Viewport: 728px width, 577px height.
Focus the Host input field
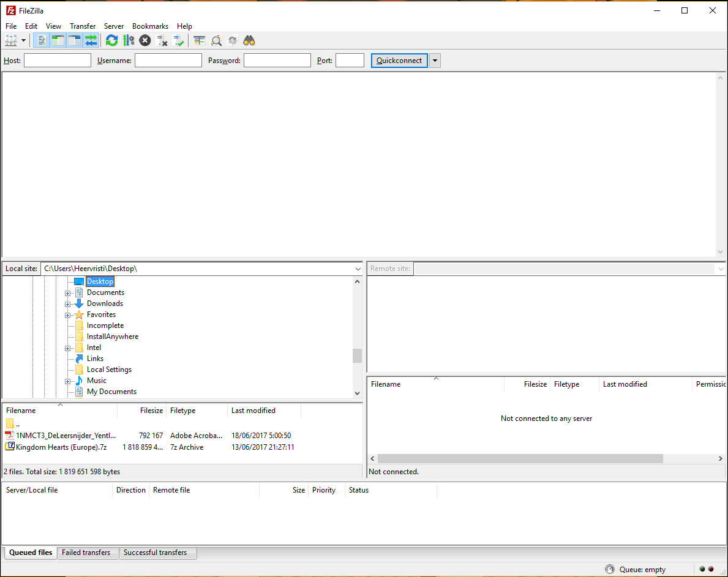[x=58, y=61]
